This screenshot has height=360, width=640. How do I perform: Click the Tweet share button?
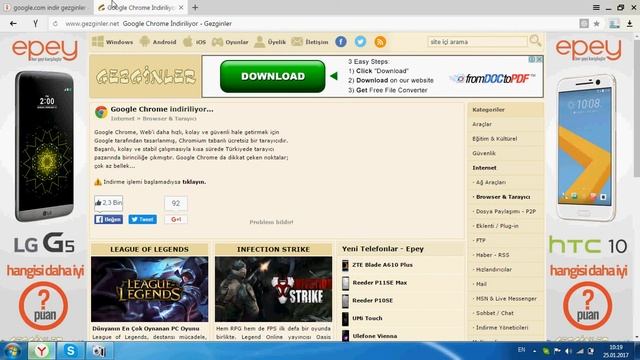click(142, 220)
